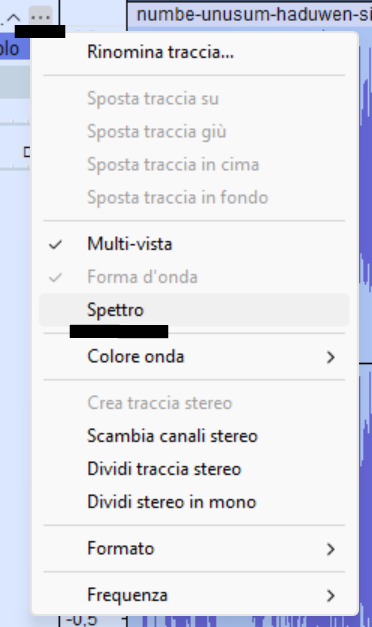Click Sposta traccia giù entry
Screen dimensions: 372x627
point(194,131)
